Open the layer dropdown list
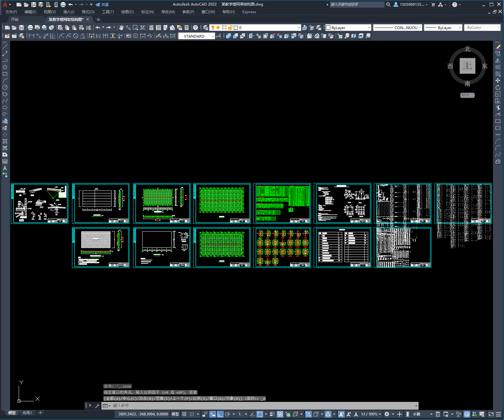Screen dimensions: 504x420 coord(299,28)
